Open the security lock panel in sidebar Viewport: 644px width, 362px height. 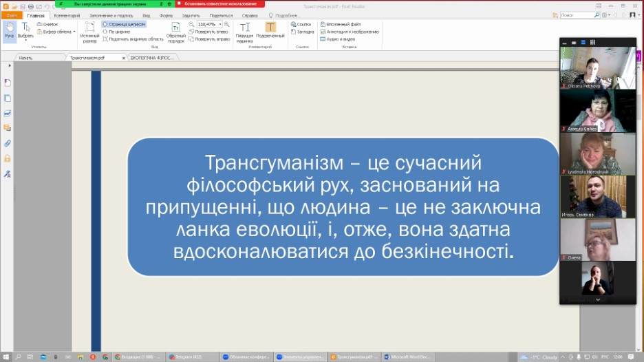click(8, 158)
